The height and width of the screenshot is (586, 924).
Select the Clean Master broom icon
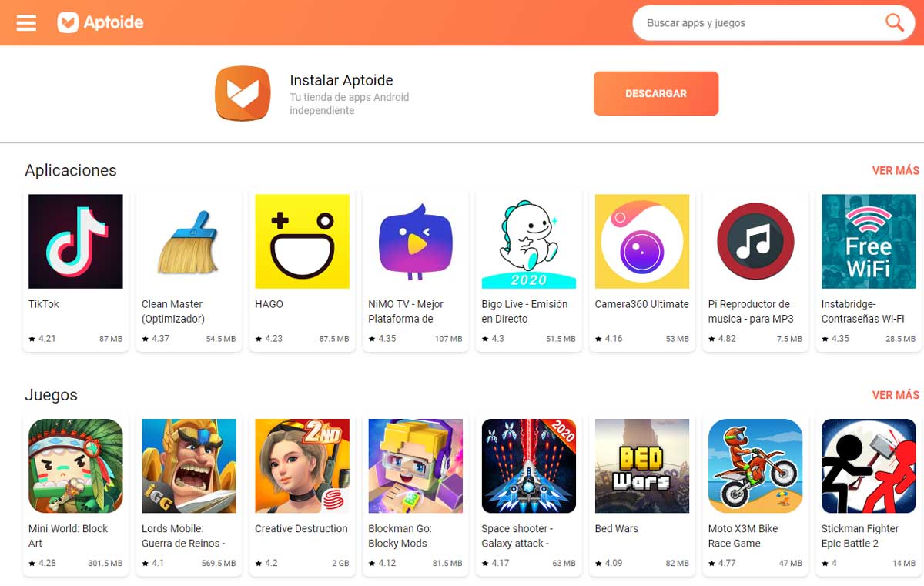(x=189, y=241)
